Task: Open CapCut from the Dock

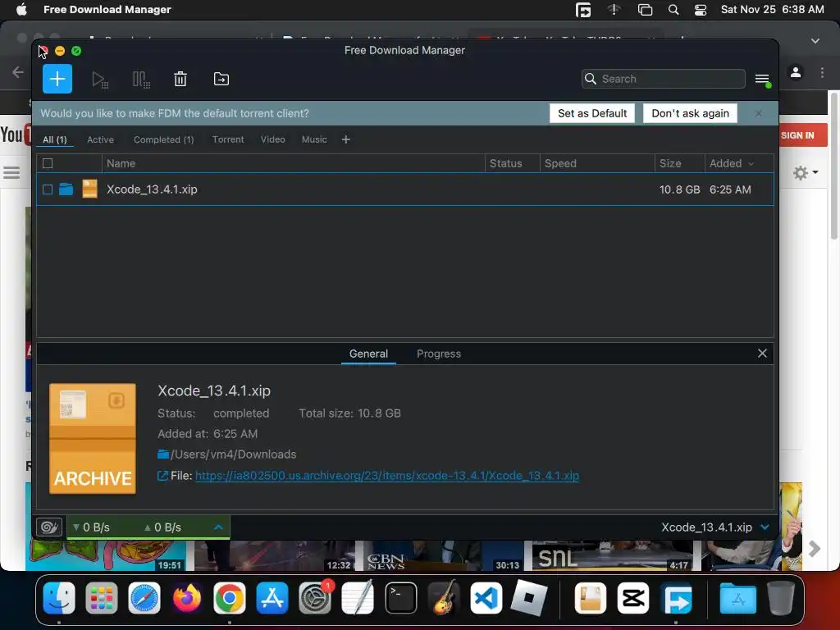Action: click(x=632, y=598)
